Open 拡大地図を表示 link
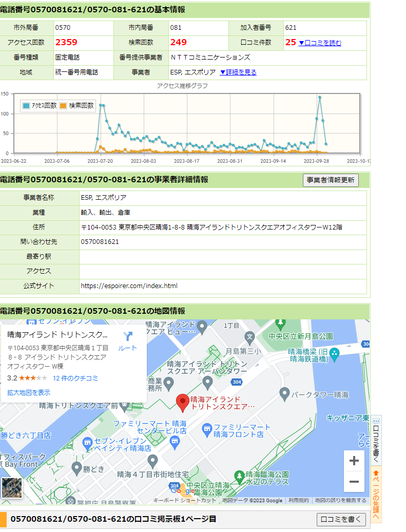Viewport: 406px width, 532px height. pyautogui.click(x=29, y=392)
